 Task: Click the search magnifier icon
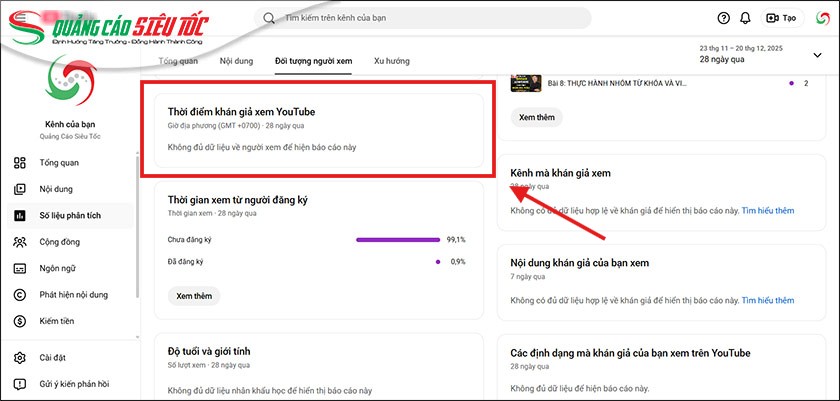pos(269,18)
